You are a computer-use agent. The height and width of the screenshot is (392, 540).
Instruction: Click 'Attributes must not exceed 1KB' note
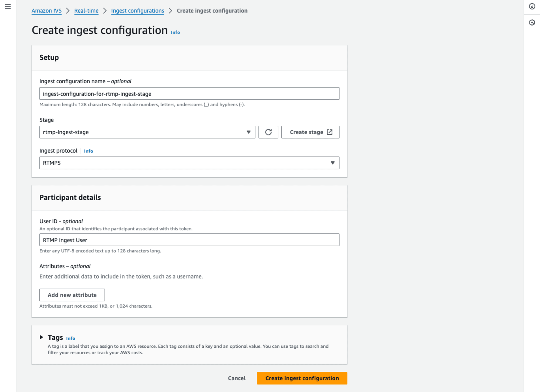96,306
